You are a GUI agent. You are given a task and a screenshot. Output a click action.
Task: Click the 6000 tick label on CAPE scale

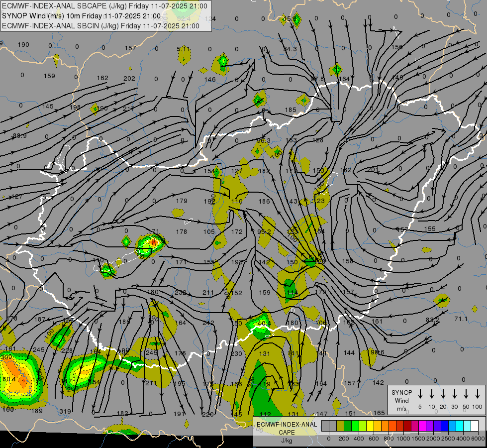(478, 439)
